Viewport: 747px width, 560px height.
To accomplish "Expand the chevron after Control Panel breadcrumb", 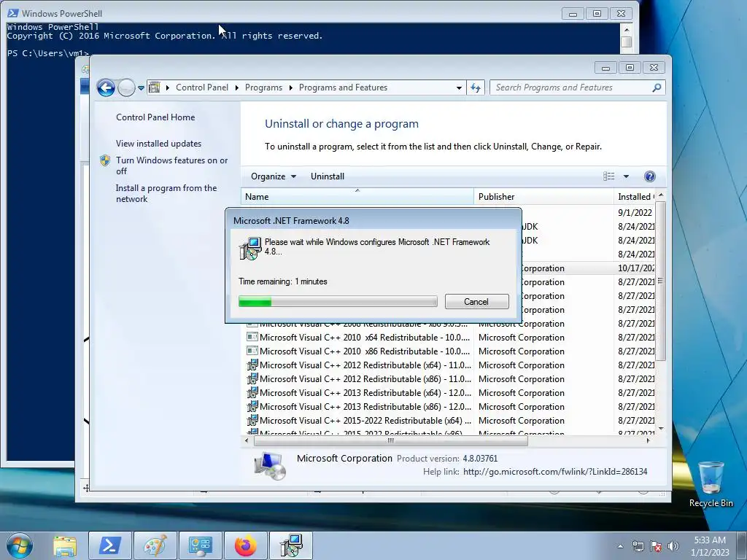I will pos(237,87).
